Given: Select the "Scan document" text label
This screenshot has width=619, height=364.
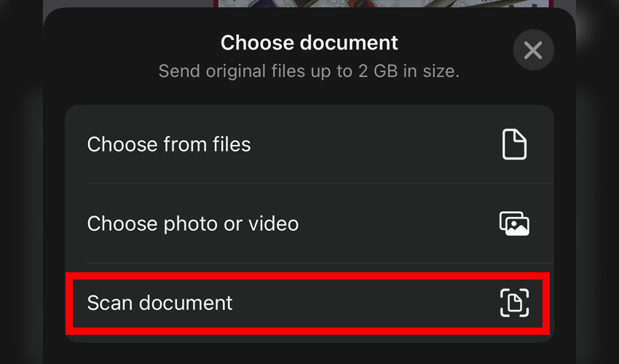Looking at the screenshot, I should coord(159,303).
